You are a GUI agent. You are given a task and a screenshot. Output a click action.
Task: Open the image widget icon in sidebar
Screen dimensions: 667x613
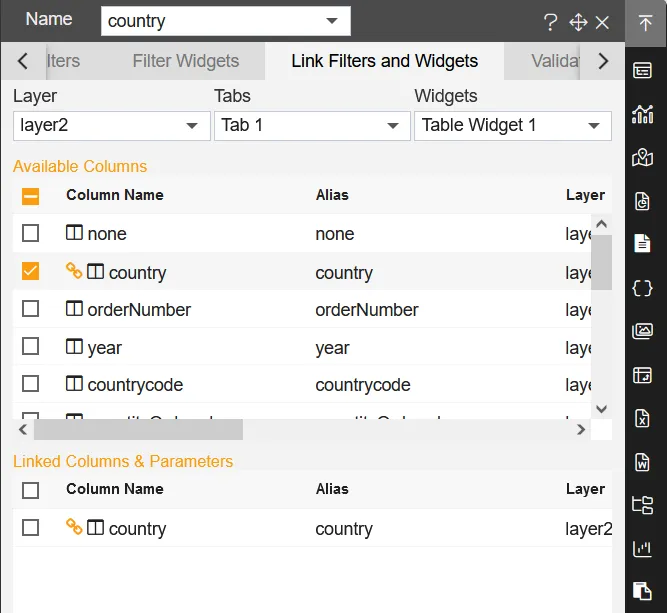[642, 331]
